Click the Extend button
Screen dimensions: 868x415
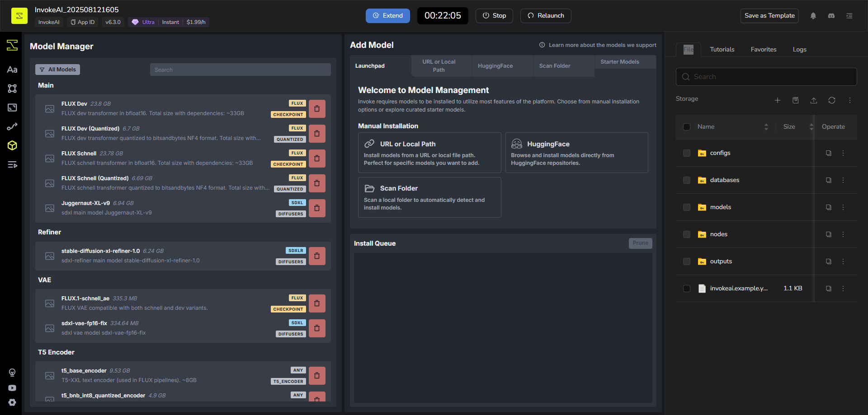pos(388,16)
